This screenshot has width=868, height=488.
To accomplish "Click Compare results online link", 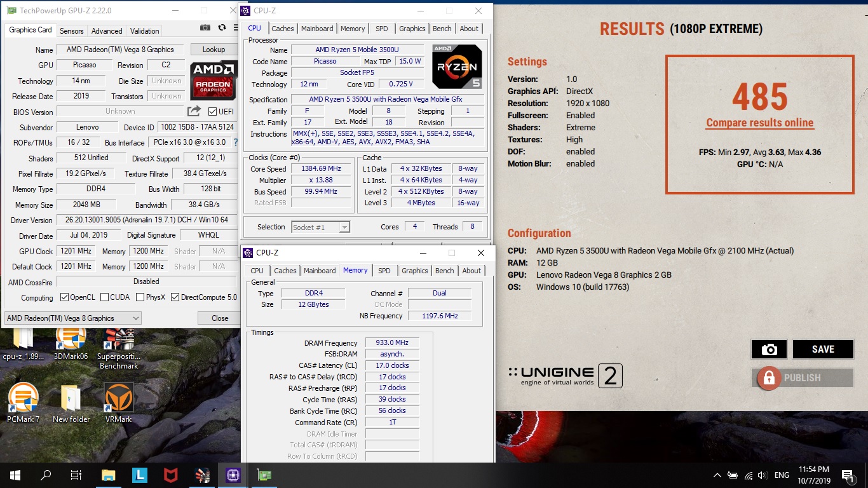I will [x=759, y=123].
